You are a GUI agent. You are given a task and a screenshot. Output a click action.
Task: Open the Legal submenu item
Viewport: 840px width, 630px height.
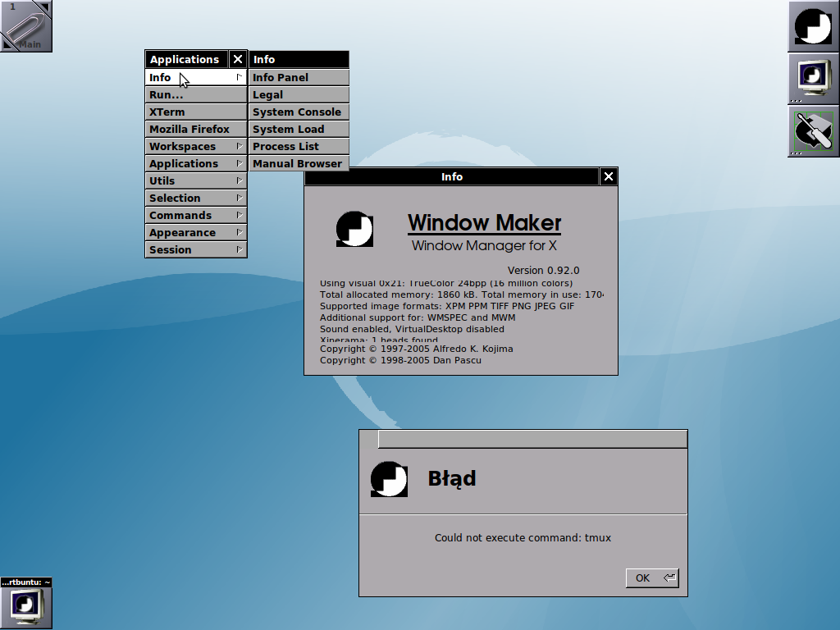click(299, 95)
